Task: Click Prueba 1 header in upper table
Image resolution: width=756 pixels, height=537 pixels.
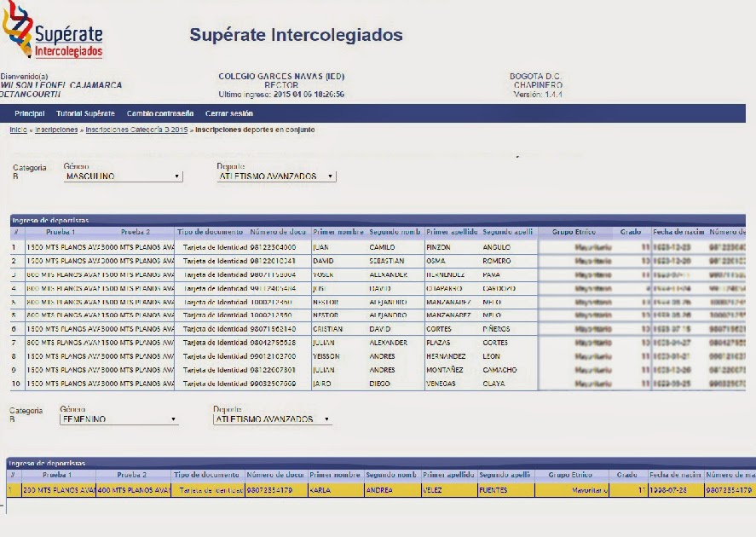Action: 61,232
